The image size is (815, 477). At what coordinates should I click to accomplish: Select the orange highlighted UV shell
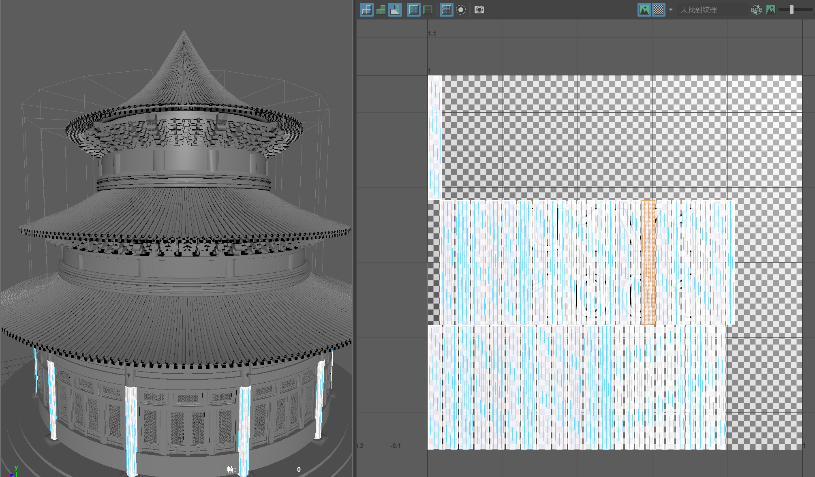648,262
